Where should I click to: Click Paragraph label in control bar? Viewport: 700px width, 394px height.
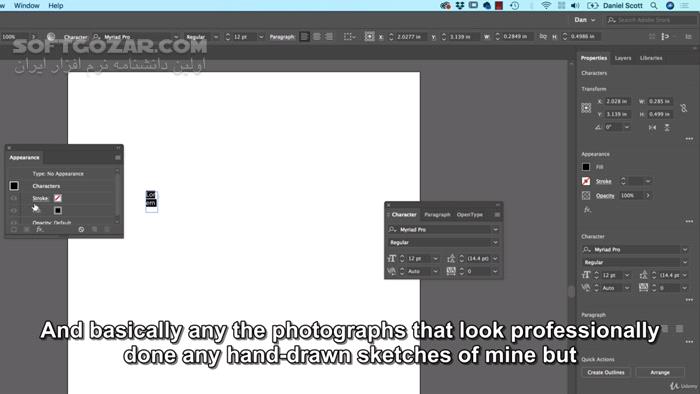click(x=282, y=37)
